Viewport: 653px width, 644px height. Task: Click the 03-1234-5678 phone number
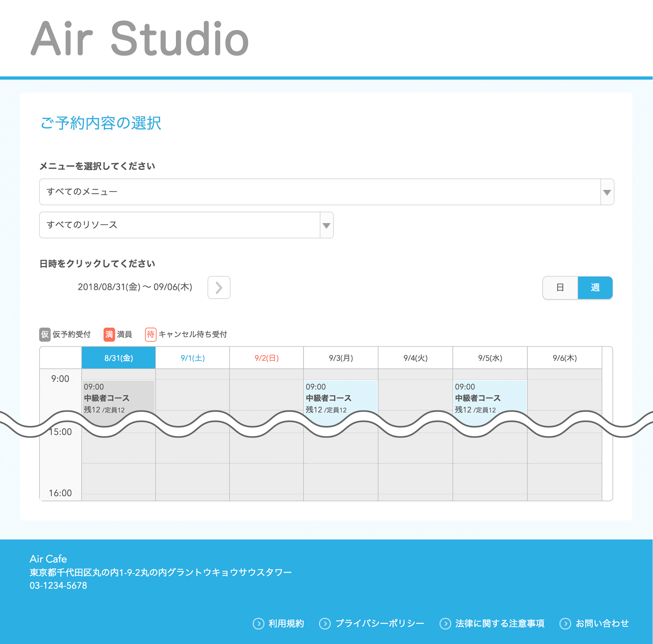(58, 586)
